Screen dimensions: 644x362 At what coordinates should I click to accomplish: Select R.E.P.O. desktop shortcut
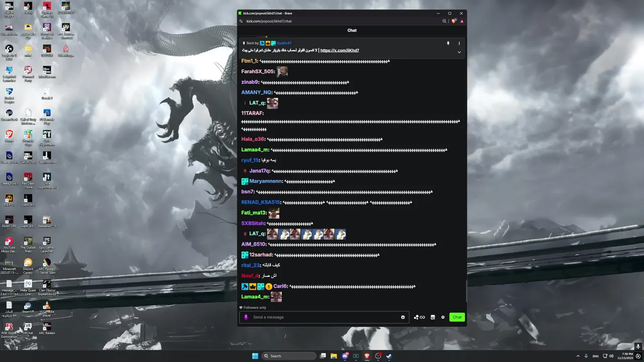coord(9,200)
